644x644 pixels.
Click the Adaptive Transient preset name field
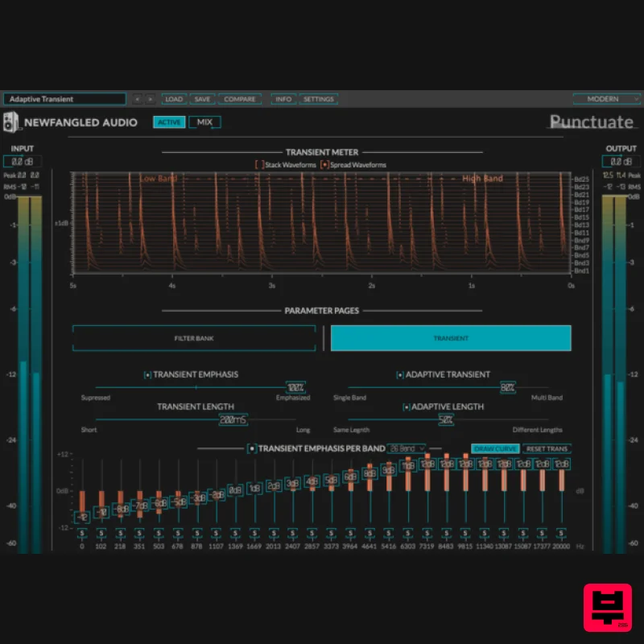(x=64, y=98)
